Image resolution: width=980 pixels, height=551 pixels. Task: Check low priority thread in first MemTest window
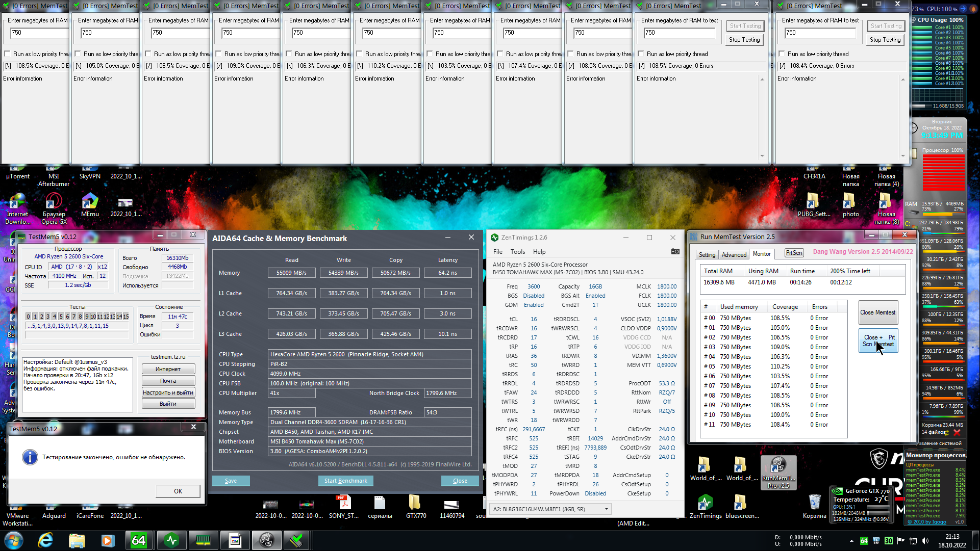click(7, 54)
